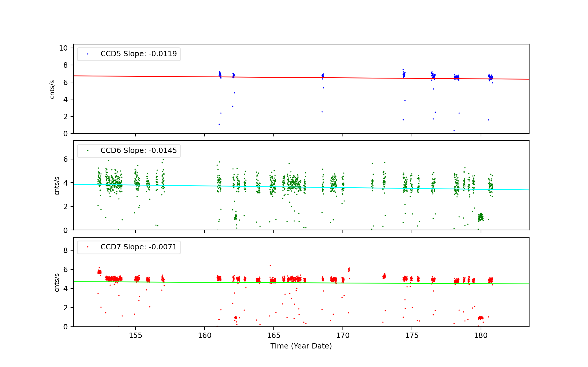Screen dimensions: 588x367
Task: Click the 155 x-axis tick label
Action: pos(136,336)
